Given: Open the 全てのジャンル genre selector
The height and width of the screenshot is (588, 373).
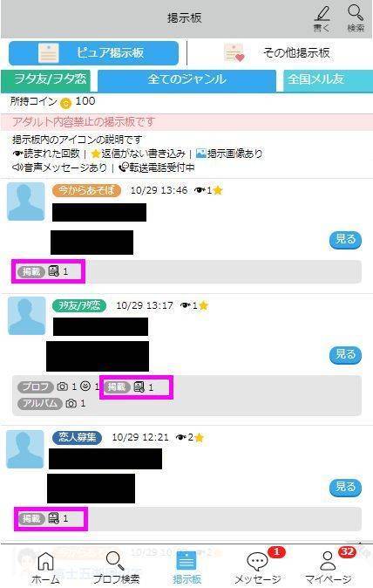Looking at the screenshot, I should (186, 80).
